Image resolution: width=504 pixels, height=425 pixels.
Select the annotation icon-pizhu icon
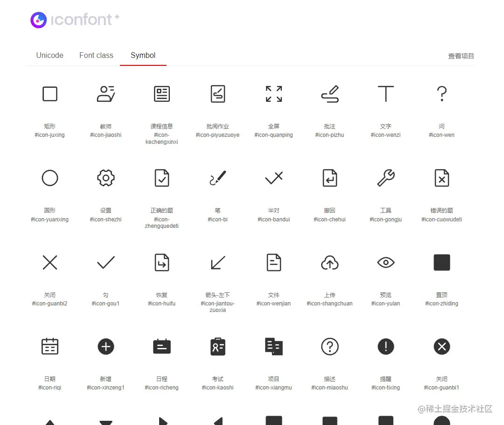330,94
